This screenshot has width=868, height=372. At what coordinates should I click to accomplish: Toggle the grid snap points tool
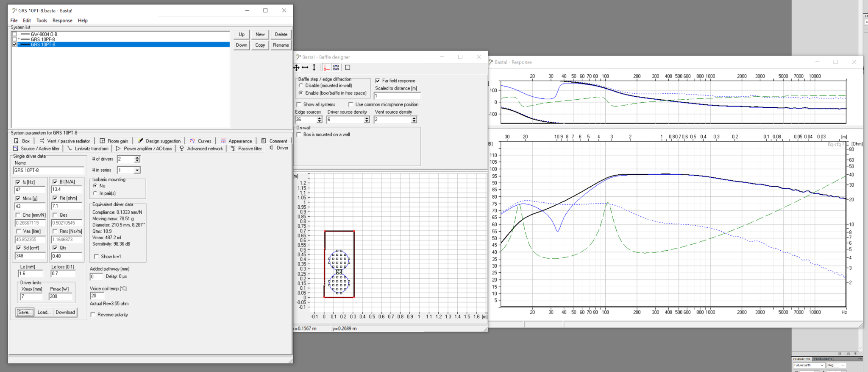point(336,67)
